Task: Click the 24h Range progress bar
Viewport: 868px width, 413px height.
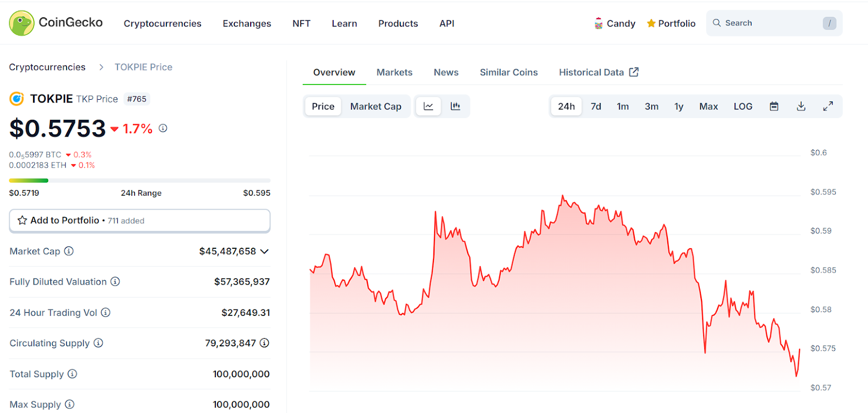Action: pos(139,180)
